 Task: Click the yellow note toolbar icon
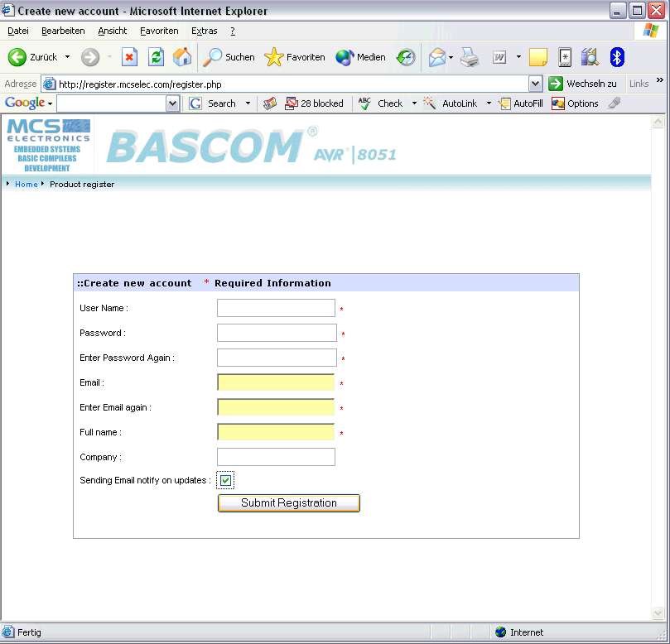click(538, 57)
